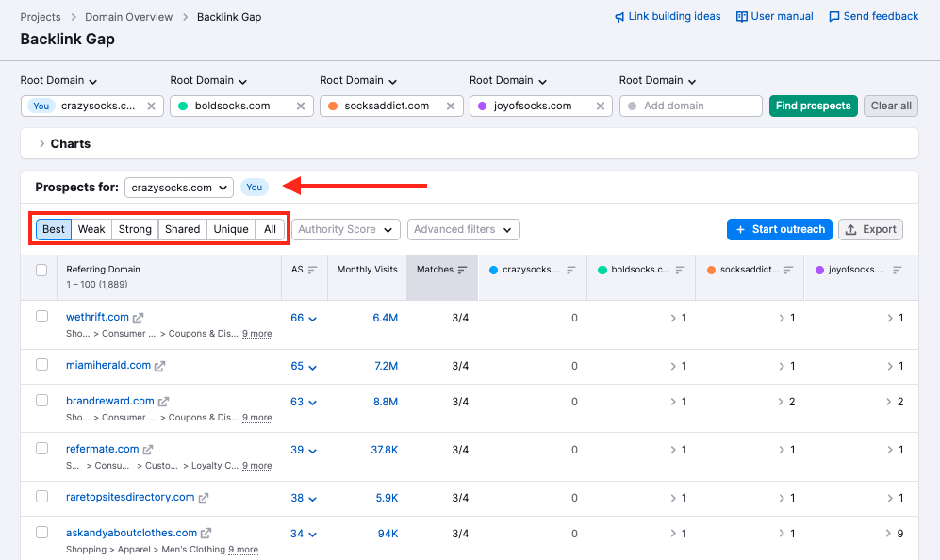Viewport: 940px width, 560px height.
Task: Tick the checkbox for raretopsitesdirectory.com
Action: click(41, 497)
